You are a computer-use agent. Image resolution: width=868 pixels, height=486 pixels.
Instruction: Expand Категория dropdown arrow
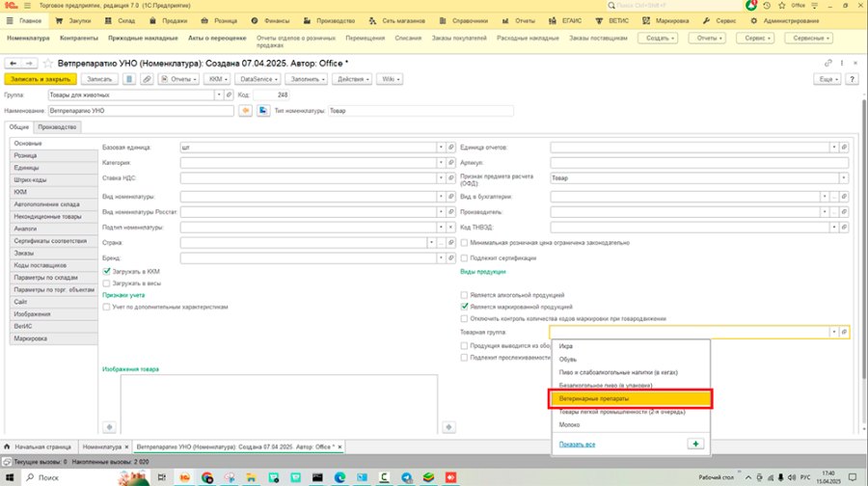441,163
